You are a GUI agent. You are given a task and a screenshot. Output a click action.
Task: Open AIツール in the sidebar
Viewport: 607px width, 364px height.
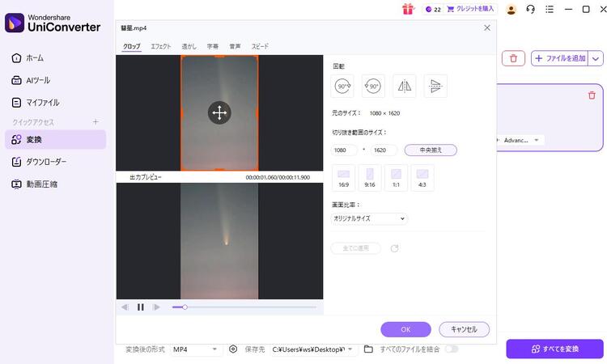[55, 80]
